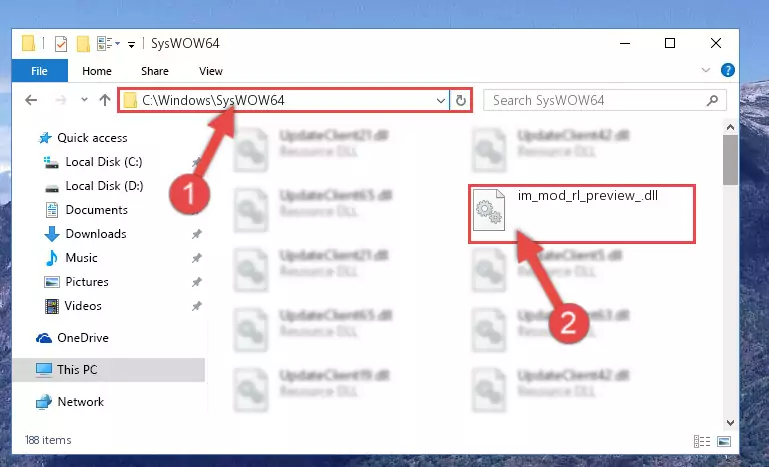Image resolution: width=769 pixels, height=467 pixels.
Task: Switch to the View ribbon tab
Action: click(211, 71)
